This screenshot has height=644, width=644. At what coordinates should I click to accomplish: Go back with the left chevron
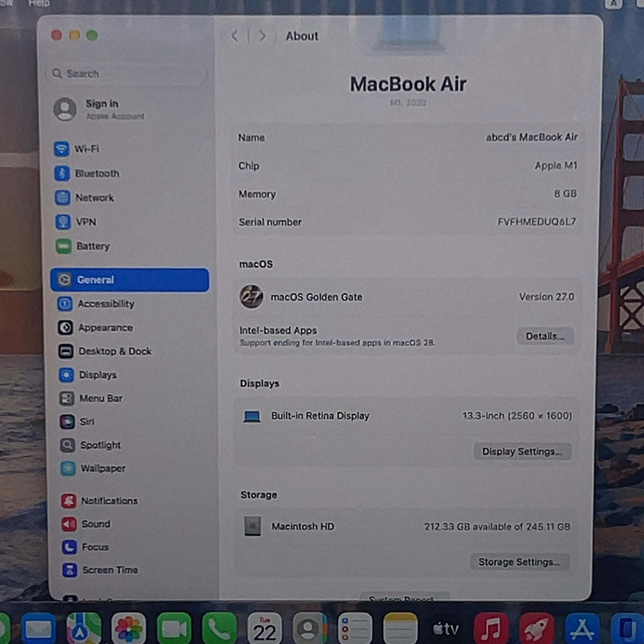point(235,36)
